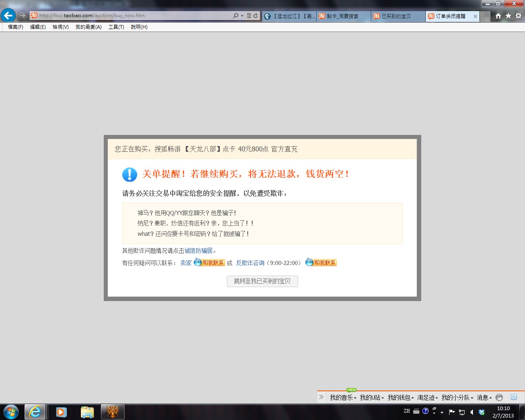Viewport: 525px width, 420px height.
Task: Click the Show desktop strip
Action: (522, 412)
